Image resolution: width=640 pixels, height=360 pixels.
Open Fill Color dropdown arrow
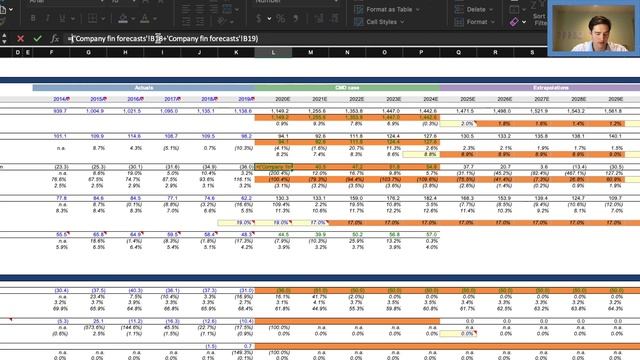click(x=133, y=19)
